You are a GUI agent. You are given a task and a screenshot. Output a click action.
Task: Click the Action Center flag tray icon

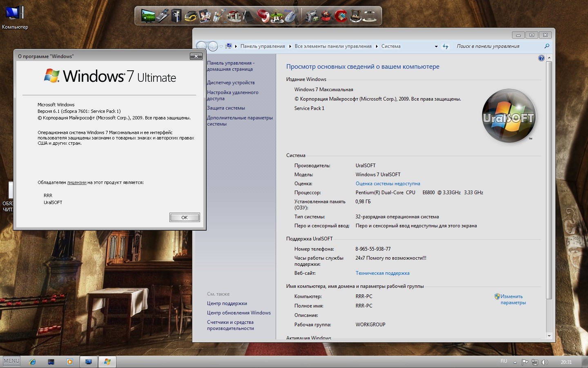(525, 362)
